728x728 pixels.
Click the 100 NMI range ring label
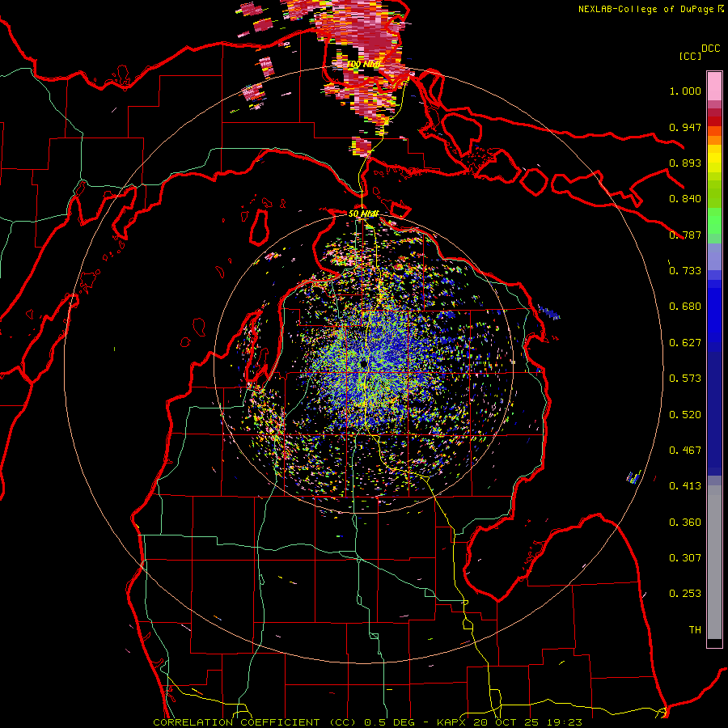click(365, 64)
